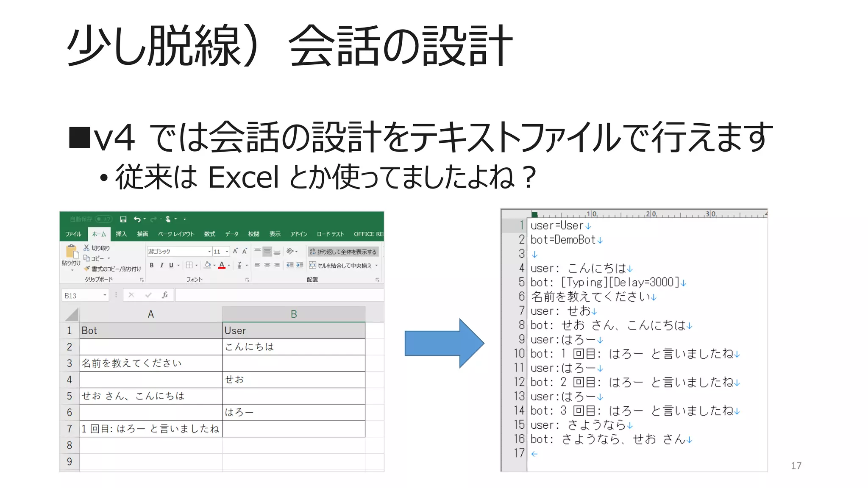
Task: Open the Name Box B13 dropdown
Action: 105,295
